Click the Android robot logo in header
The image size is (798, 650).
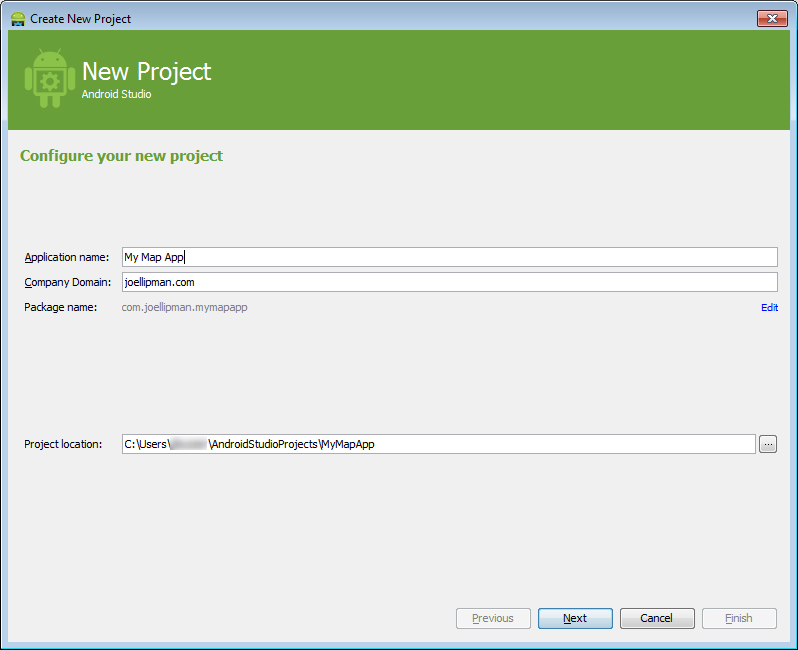[49, 79]
